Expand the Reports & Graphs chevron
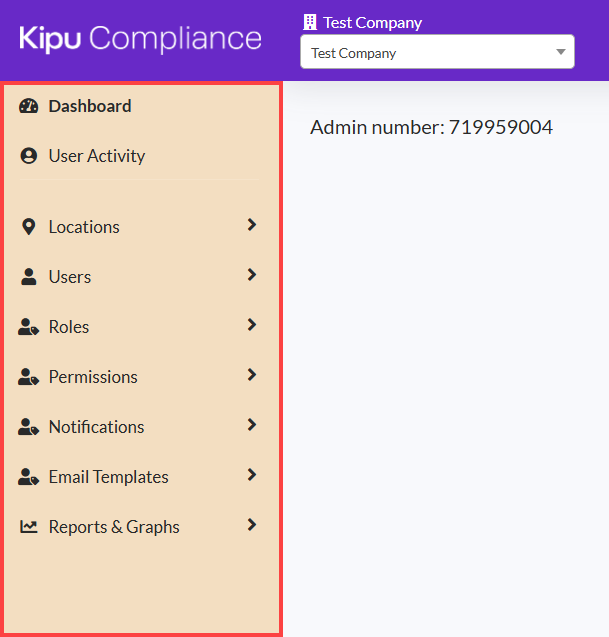The image size is (609, 637). click(252, 525)
